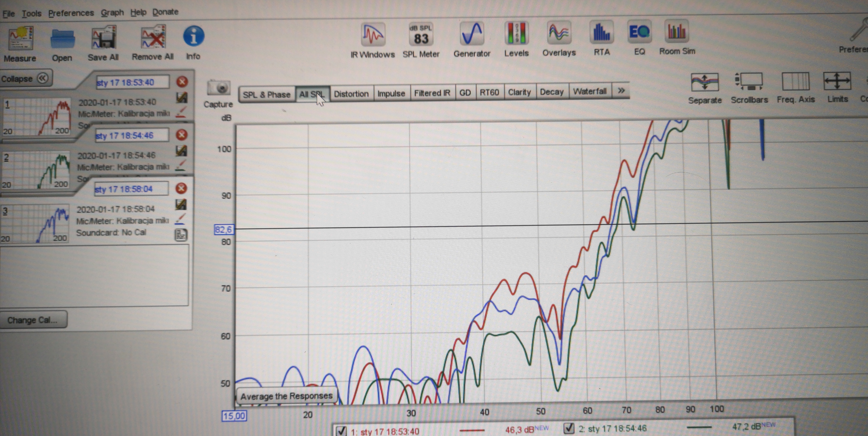Switch to the Waterfall tab
The image size is (868, 436).
click(x=590, y=91)
